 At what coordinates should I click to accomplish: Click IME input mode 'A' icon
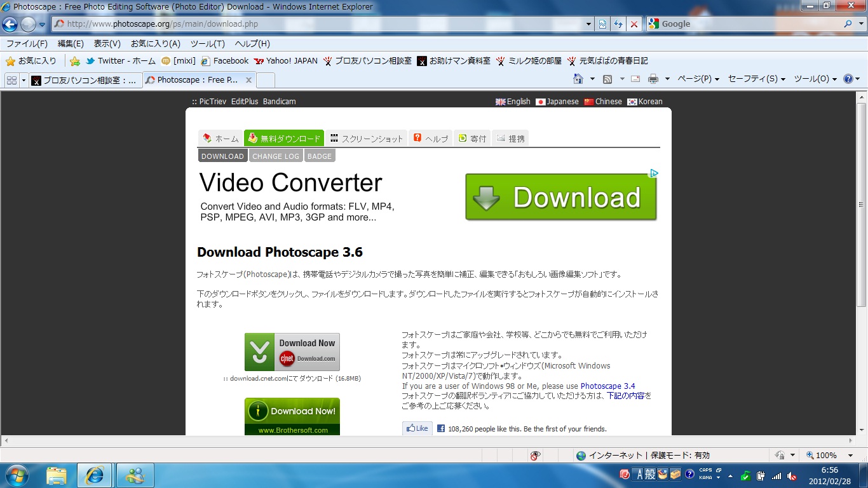click(x=639, y=474)
